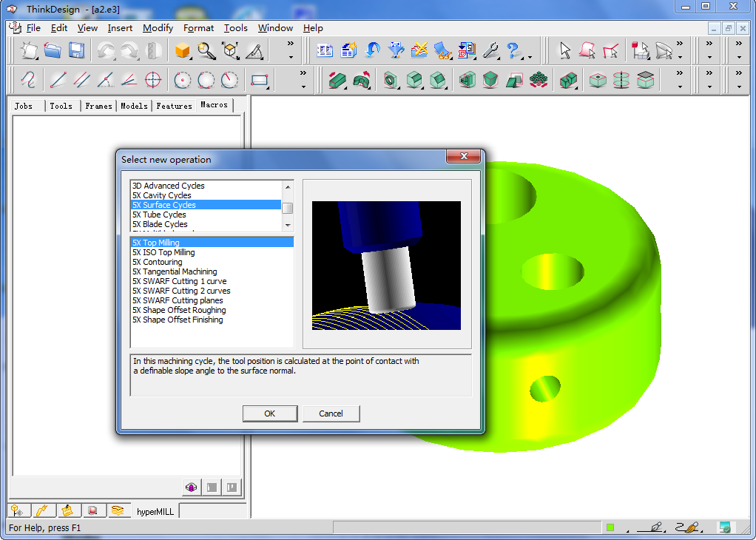Select the arrow pointer selection tool
756x540 pixels.
point(564,50)
